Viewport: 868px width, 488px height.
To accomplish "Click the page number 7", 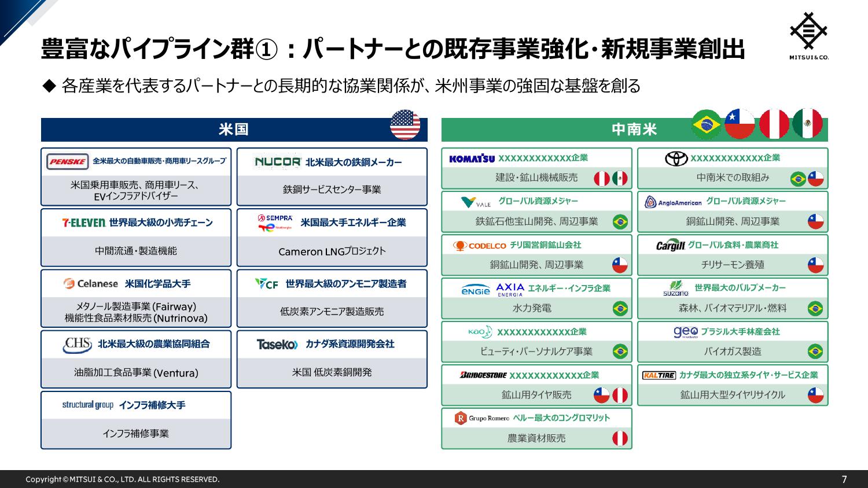I will [844, 479].
